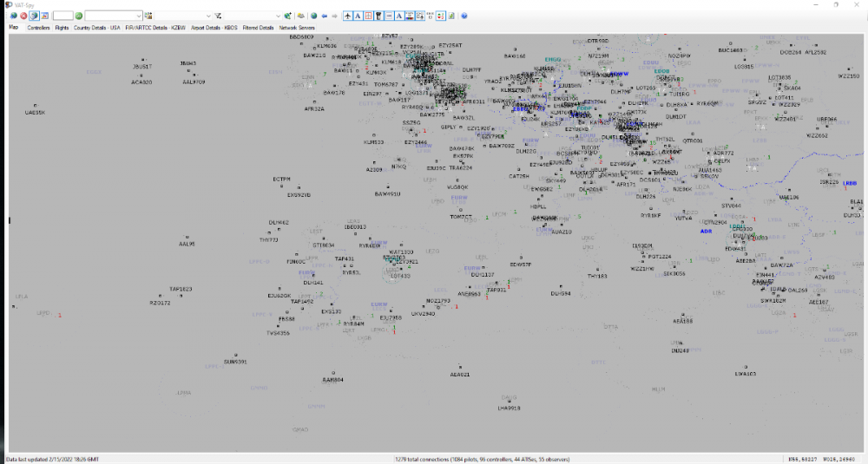Select aircraft AAL9709 on the map

click(194, 82)
